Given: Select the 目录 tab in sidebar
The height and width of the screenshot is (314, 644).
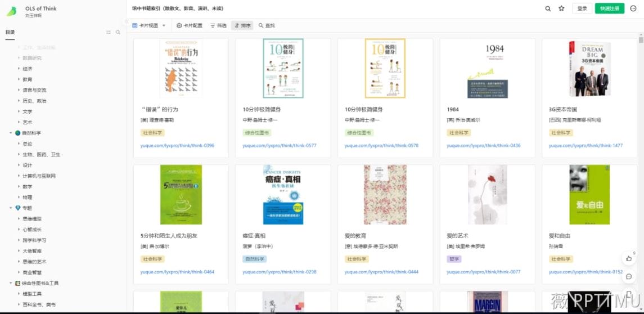Looking at the screenshot, I should (10, 32).
